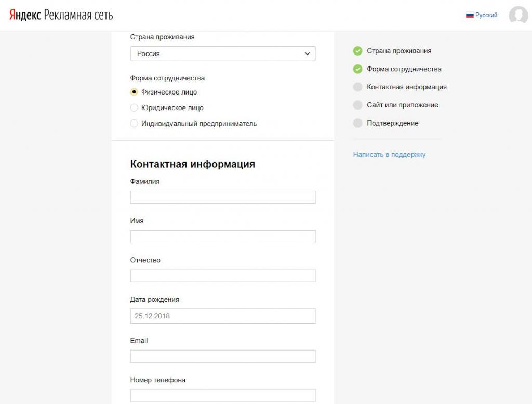Click Написать в поддержку link

click(389, 155)
